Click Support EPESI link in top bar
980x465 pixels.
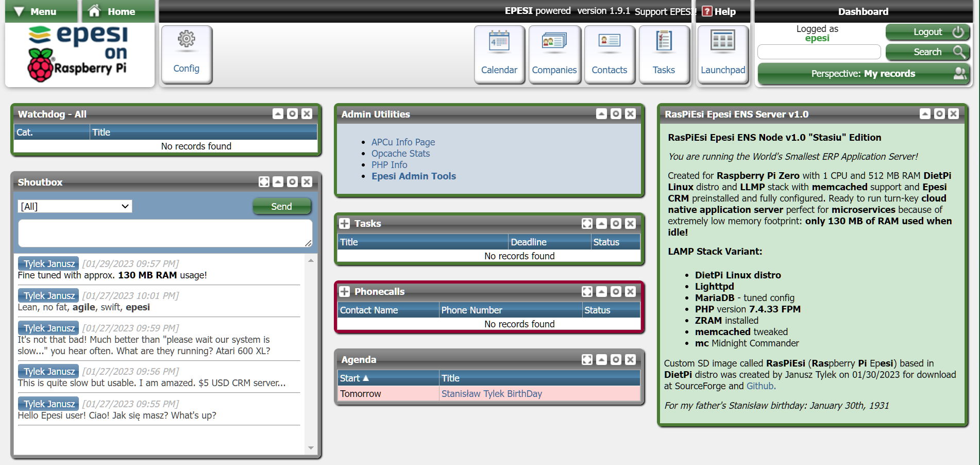tap(665, 11)
